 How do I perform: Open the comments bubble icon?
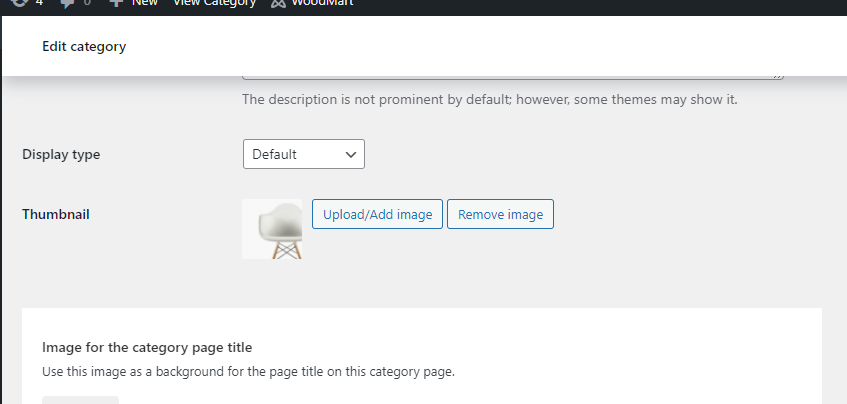[68, 3]
